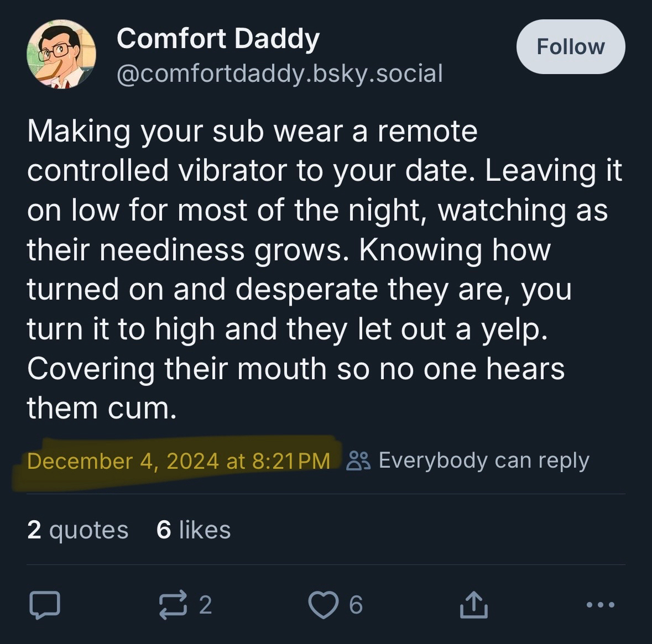Viewport: 652px width, 644px height.
Task: Click the "8:21 PM" time text
Action: (290, 461)
